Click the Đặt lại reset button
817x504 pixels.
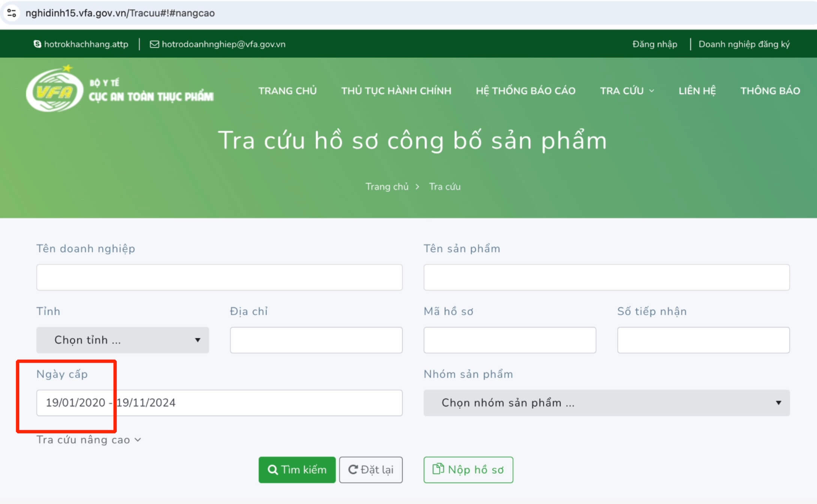371,470
